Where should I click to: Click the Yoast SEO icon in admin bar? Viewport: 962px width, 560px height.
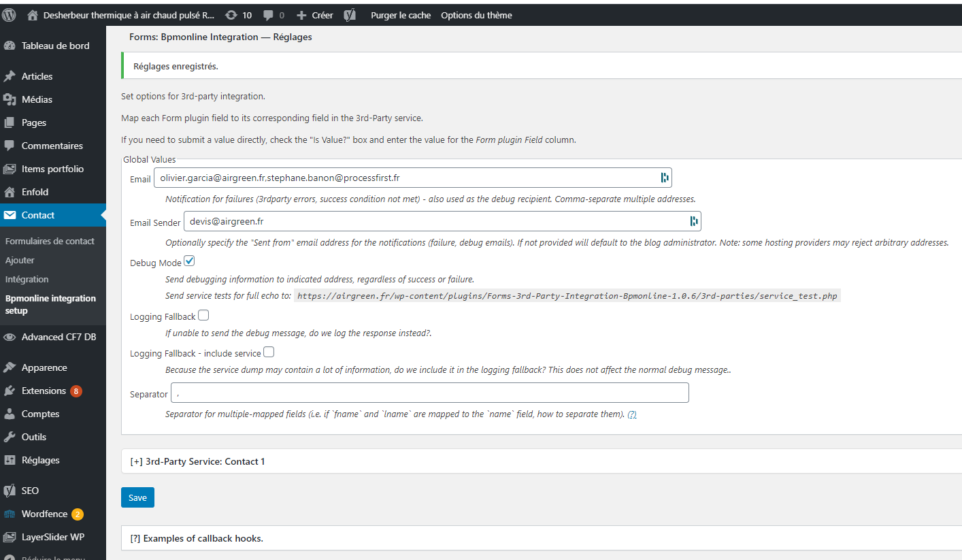pos(349,15)
